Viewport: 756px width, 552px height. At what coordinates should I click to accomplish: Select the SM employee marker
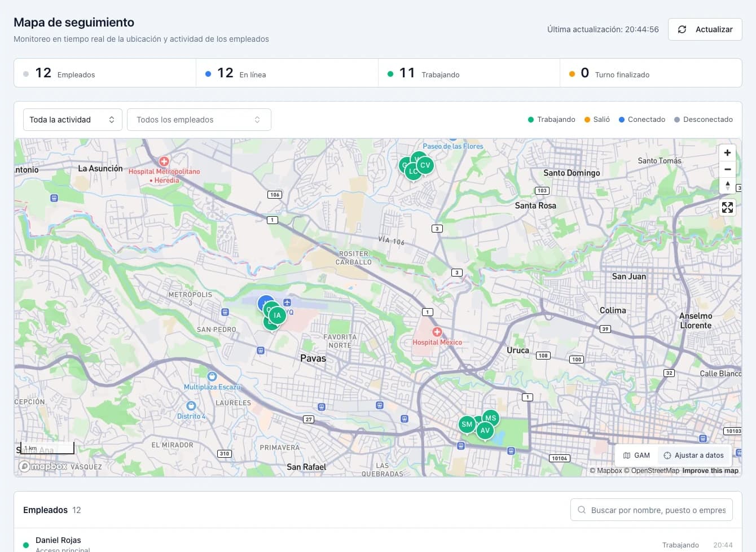pyautogui.click(x=467, y=424)
